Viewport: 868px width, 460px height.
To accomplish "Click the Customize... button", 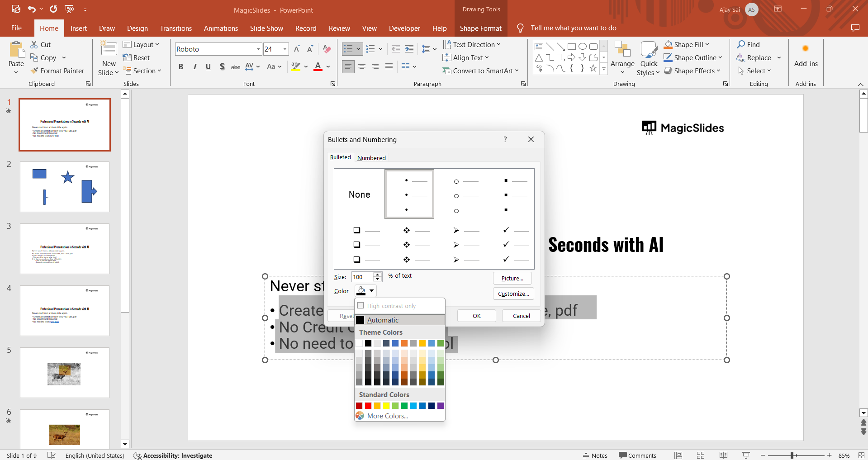I will point(513,294).
